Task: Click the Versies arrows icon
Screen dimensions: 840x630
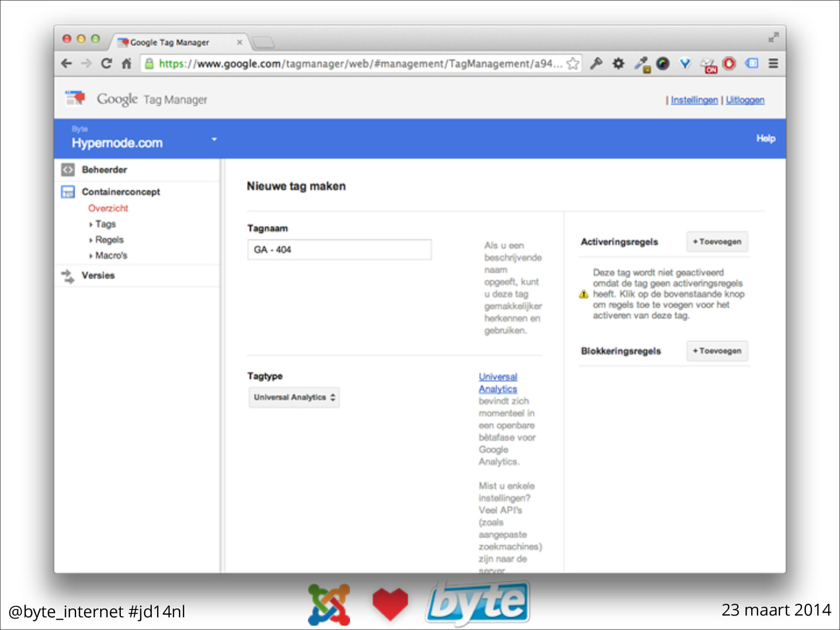Action: pyautogui.click(x=68, y=276)
